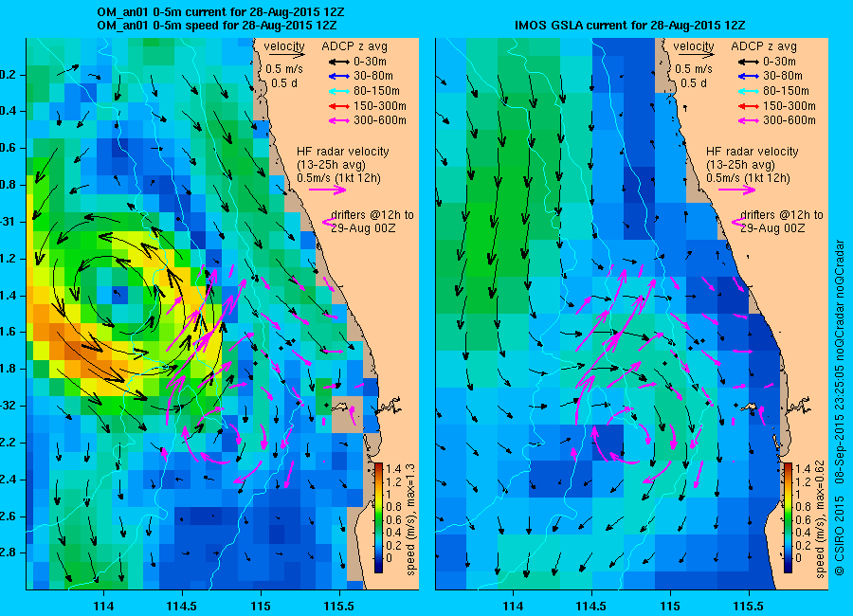Click the CSIRO 2015 copyright text
853x616 pixels.
click(x=840, y=408)
